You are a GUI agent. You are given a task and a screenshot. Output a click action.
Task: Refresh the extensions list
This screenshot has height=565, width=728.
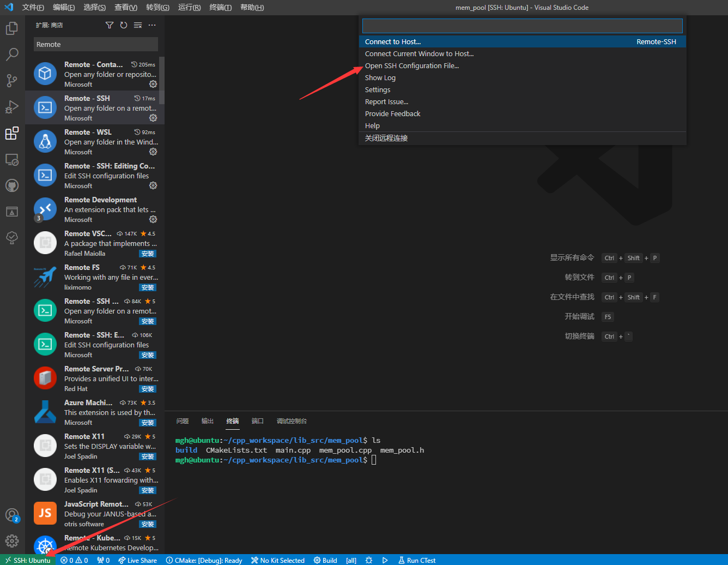[124, 25]
